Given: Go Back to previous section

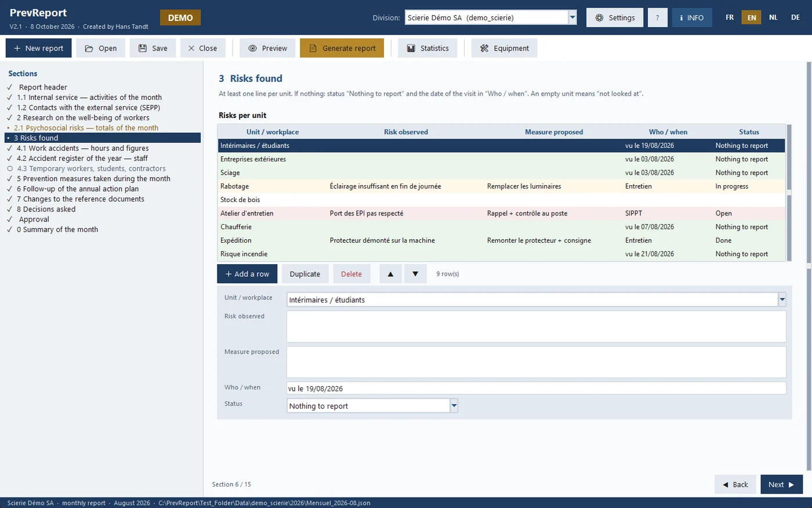Looking at the screenshot, I should coord(735,484).
